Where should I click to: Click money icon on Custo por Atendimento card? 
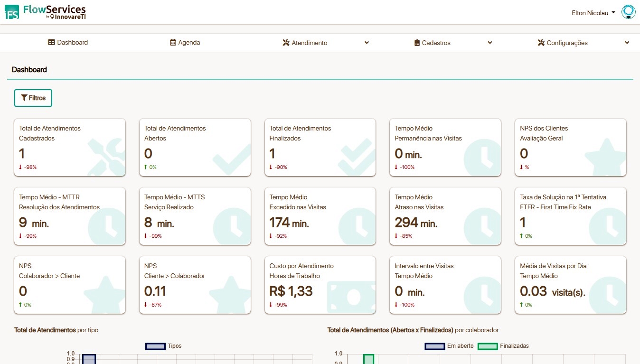tap(351, 297)
